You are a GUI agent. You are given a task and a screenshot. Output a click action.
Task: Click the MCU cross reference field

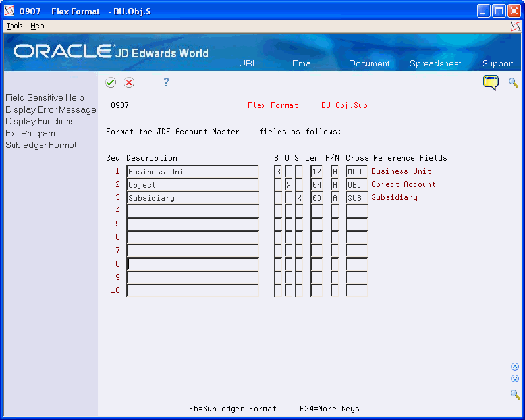pyautogui.click(x=356, y=171)
